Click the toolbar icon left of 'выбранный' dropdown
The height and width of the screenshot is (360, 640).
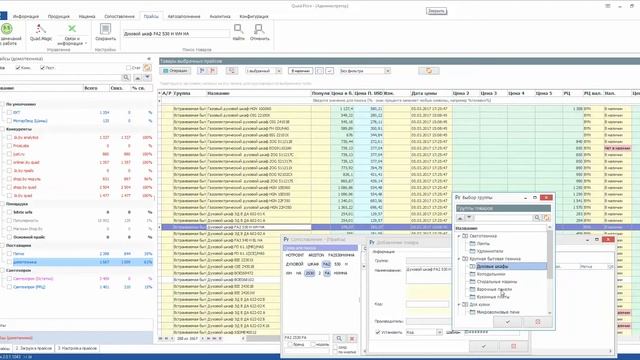pos(231,71)
